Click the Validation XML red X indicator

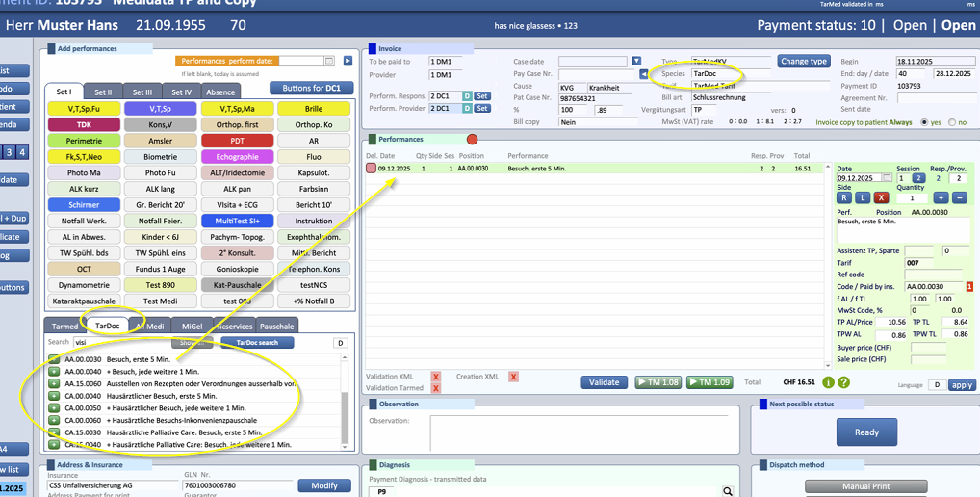436,377
